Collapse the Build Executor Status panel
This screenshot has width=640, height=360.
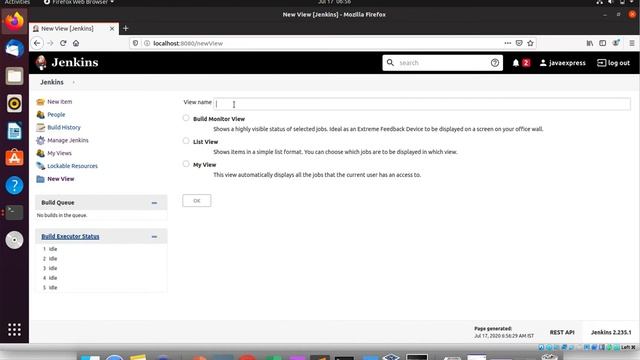(154, 237)
